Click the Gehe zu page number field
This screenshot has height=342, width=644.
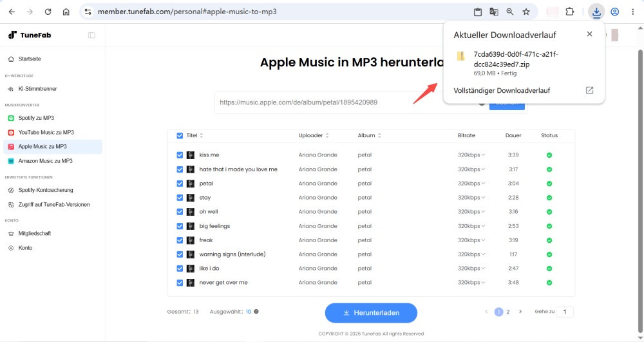565,312
